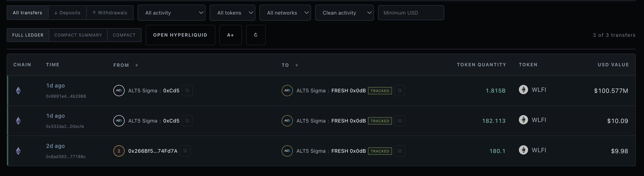Click the refresh icon button
Viewport: 644px width, 176px height.
pyautogui.click(x=256, y=35)
